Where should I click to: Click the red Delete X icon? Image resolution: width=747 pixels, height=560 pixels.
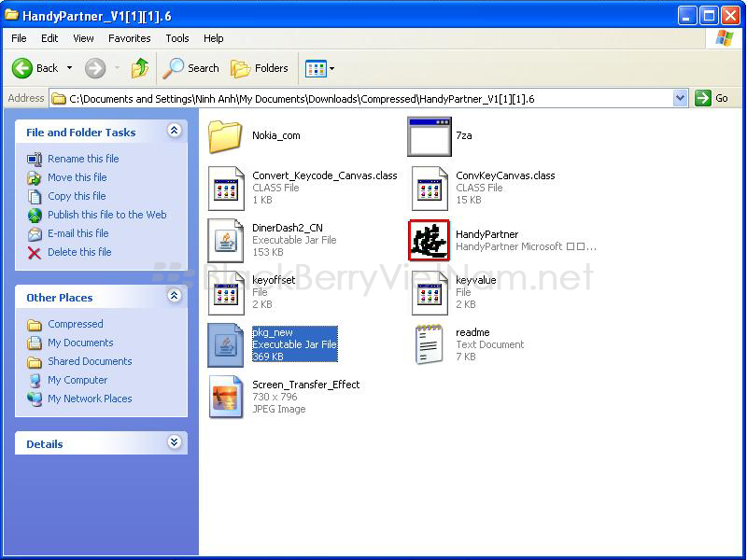coord(35,252)
